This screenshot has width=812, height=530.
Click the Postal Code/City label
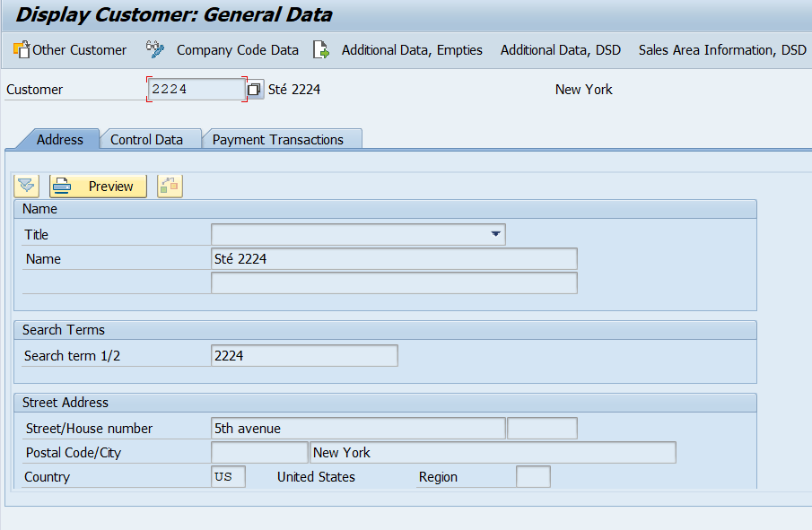(x=73, y=453)
